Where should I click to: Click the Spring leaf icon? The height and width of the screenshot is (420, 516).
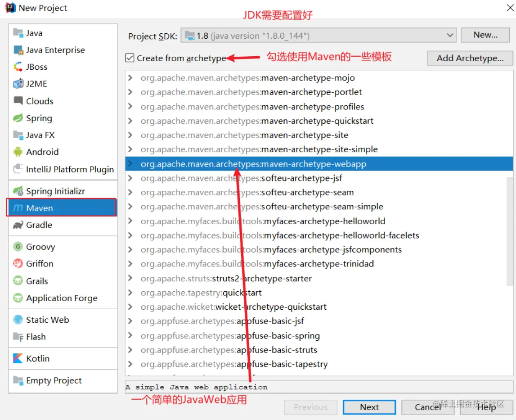pyautogui.click(x=18, y=118)
